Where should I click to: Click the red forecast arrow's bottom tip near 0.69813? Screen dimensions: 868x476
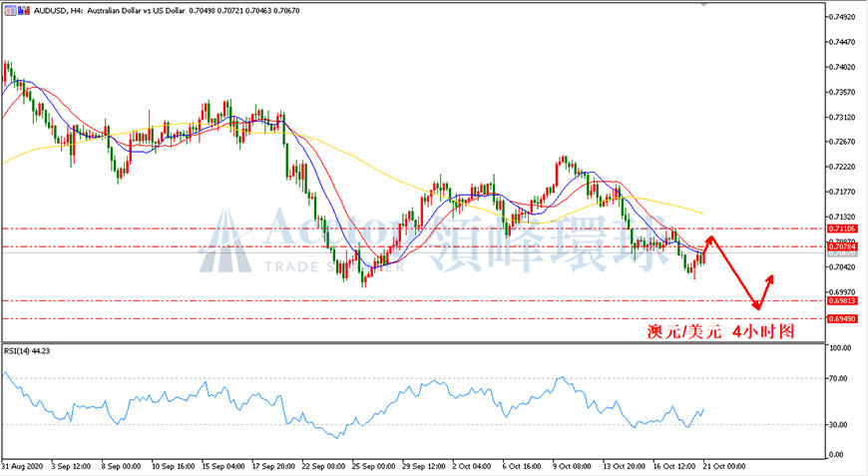pyautogui.click(x=757, y=307)
